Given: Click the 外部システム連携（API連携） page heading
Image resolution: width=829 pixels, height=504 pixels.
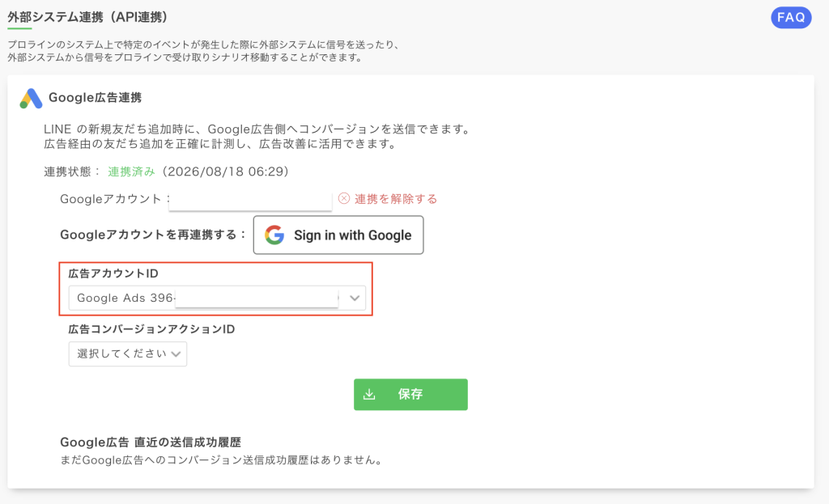Looking at the screenshot, I should (x=87, y=17).
